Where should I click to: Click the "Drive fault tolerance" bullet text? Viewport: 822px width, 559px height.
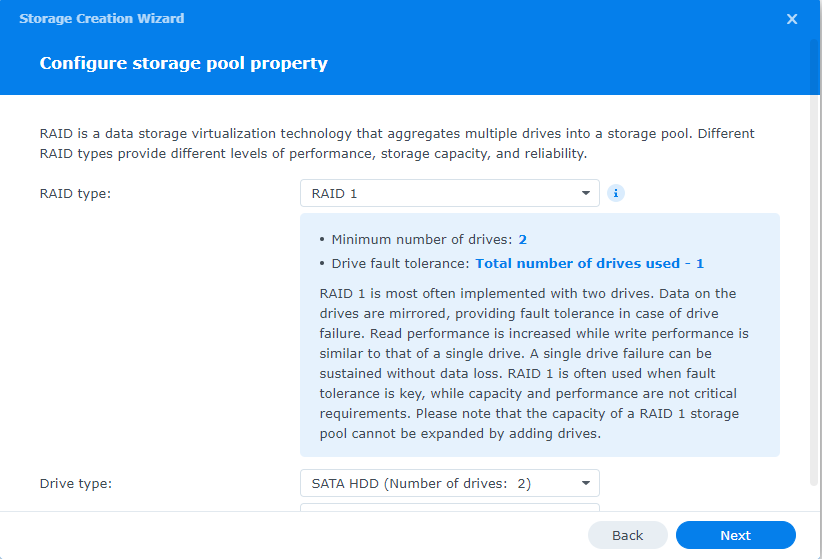[x=400, y=263]
